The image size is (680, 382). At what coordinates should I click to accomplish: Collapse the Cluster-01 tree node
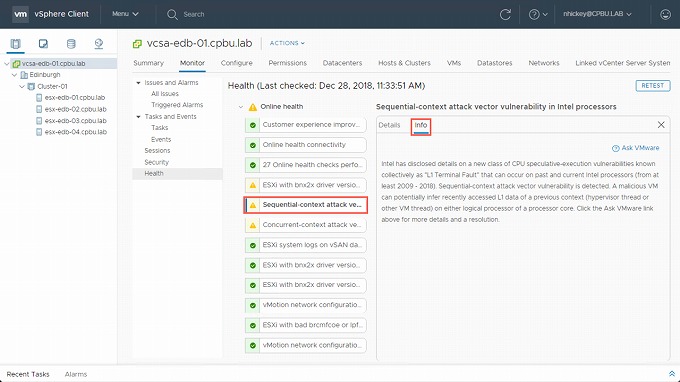click(22, 86)
